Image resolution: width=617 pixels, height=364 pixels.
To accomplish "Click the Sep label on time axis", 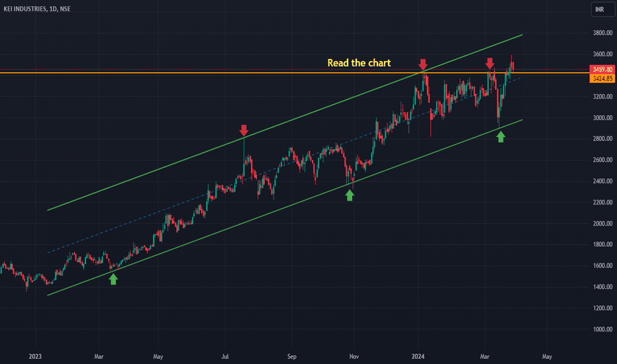I will tap(291, 357).
